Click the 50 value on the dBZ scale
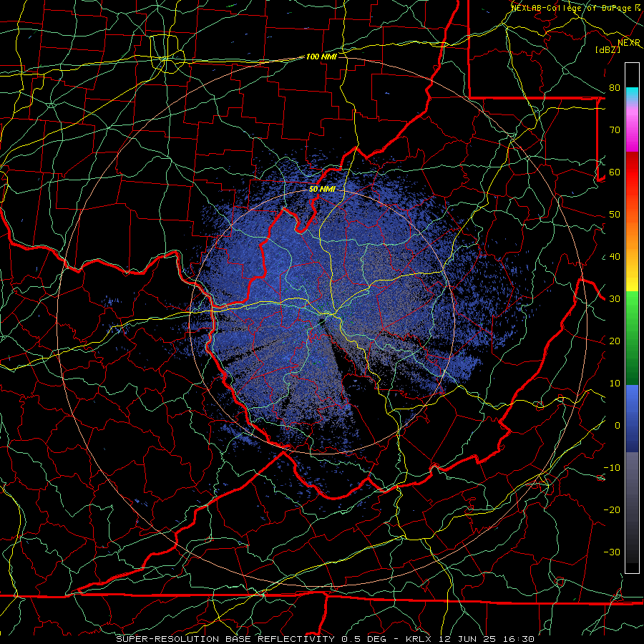 pos(615,215)
